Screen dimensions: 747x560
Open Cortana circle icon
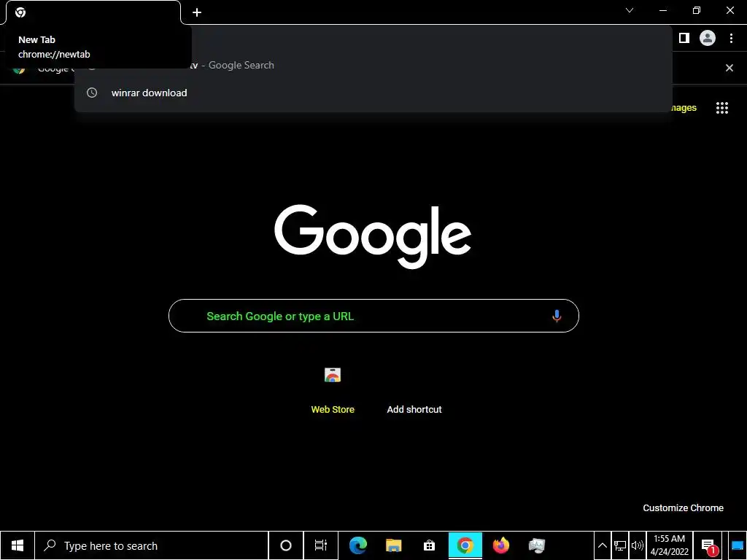(286, 545)
